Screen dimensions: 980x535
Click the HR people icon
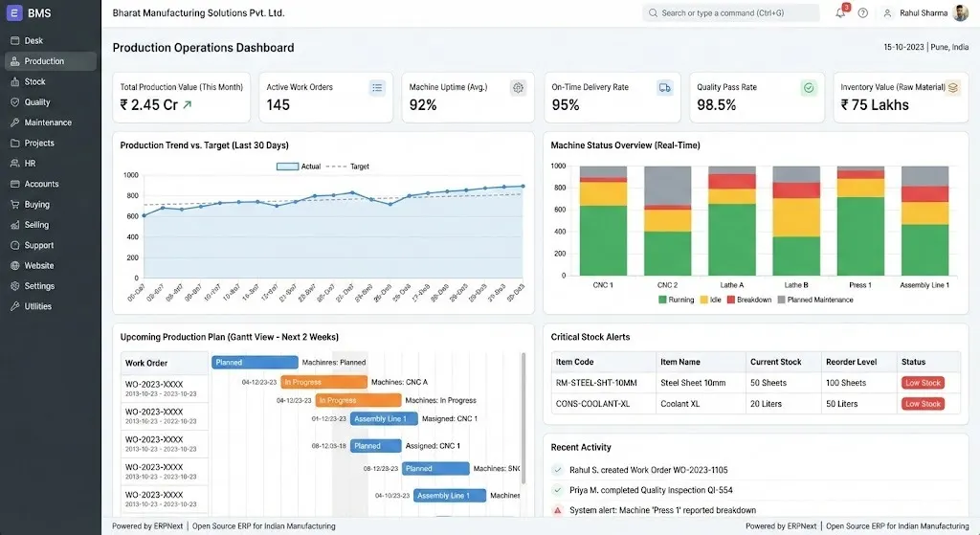[15, 163]
